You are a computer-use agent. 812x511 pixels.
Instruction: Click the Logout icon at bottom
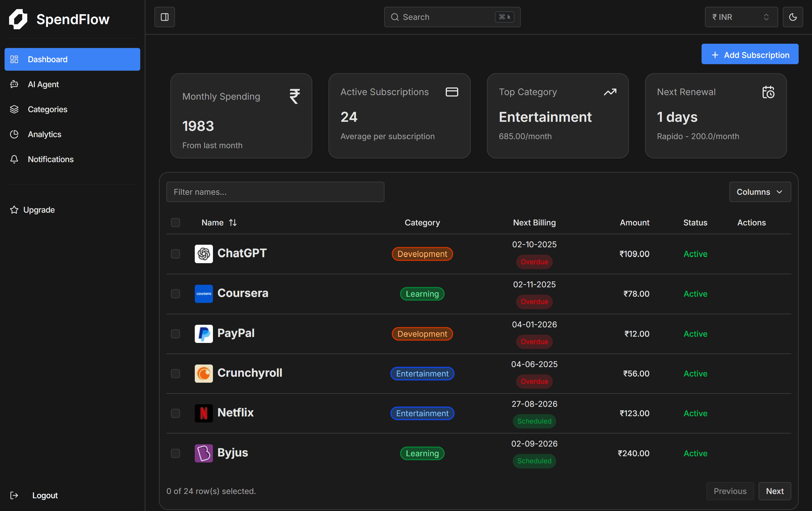[14, 495]
